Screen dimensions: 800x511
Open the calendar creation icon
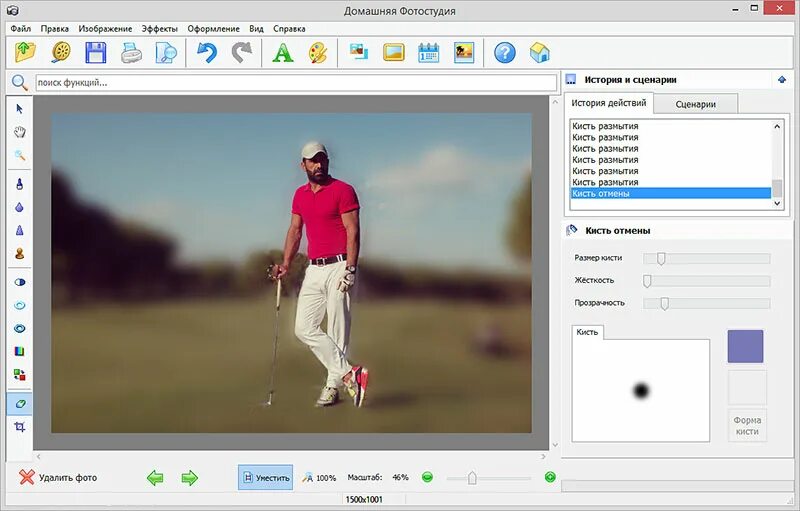[429, 53]
